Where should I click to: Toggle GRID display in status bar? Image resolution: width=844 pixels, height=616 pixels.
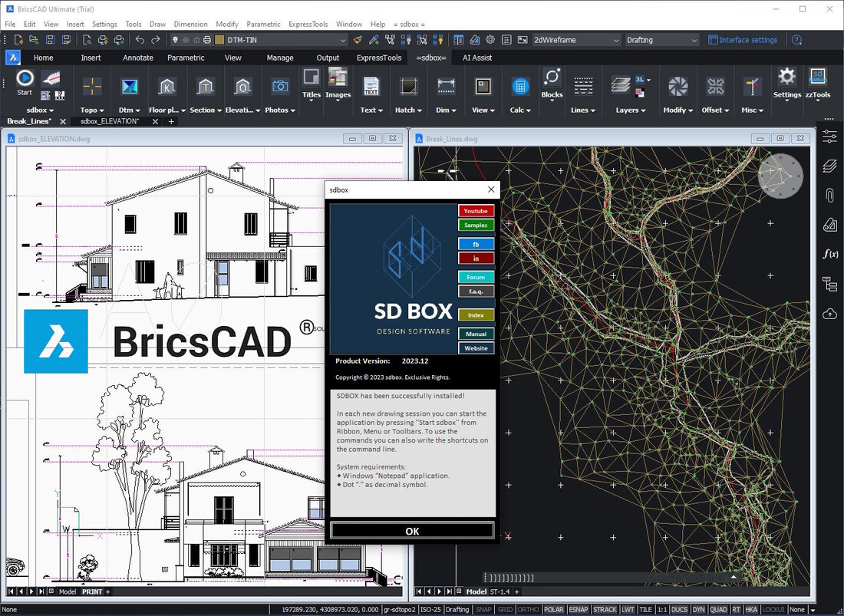pyautogui.click(x=505, y=610)
